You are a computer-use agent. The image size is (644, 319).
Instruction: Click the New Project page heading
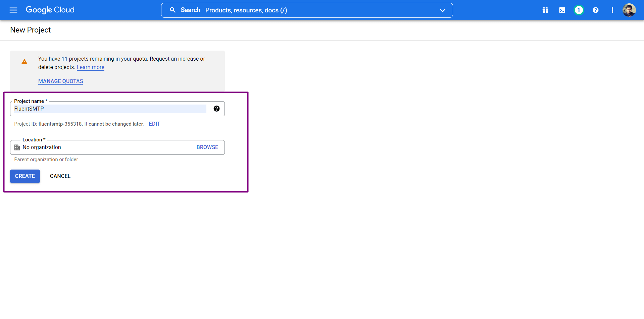coord(31,30)
